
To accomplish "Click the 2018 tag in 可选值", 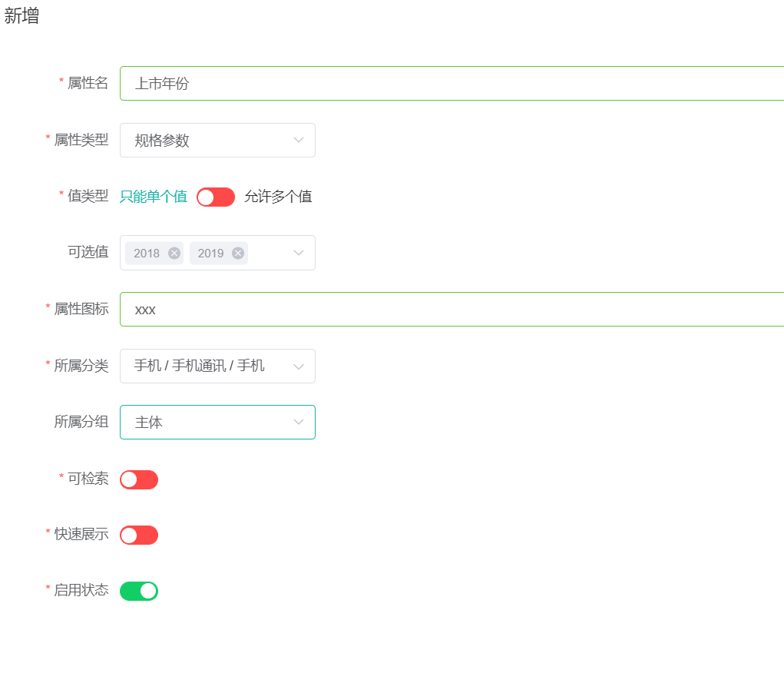I will click(x=147, y=254).
